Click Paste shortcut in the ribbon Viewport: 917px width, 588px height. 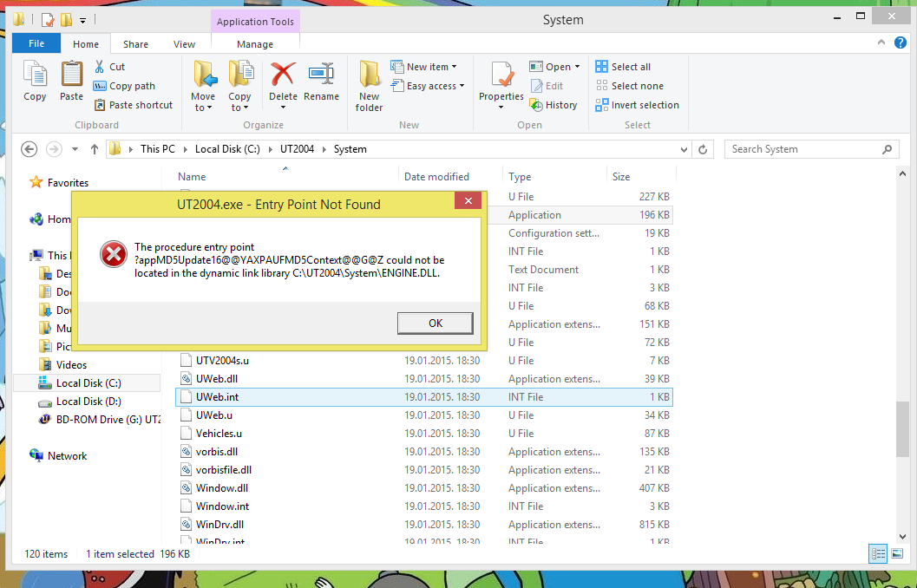pyautogui.click(x=134, y=105)
